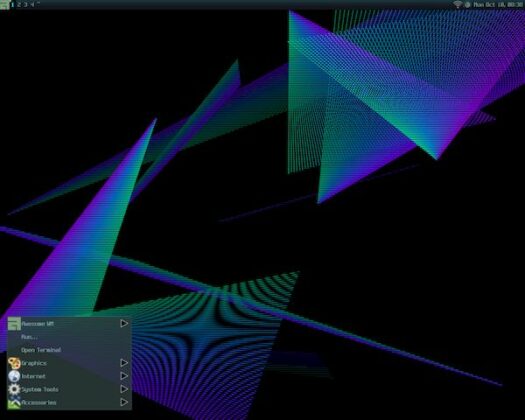Choose Run... from the menu
The height and width of the screenshot is (420, 525).
point(69,337)
